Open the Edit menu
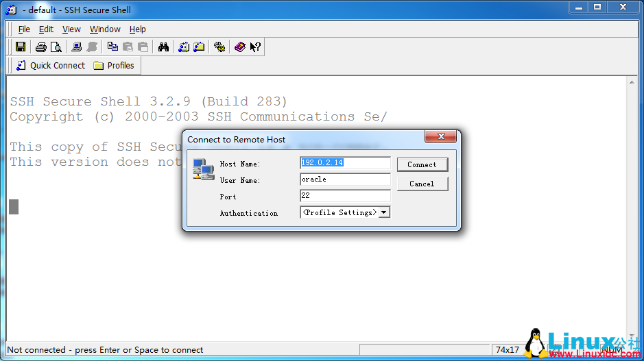 click(x=46, y=29)
